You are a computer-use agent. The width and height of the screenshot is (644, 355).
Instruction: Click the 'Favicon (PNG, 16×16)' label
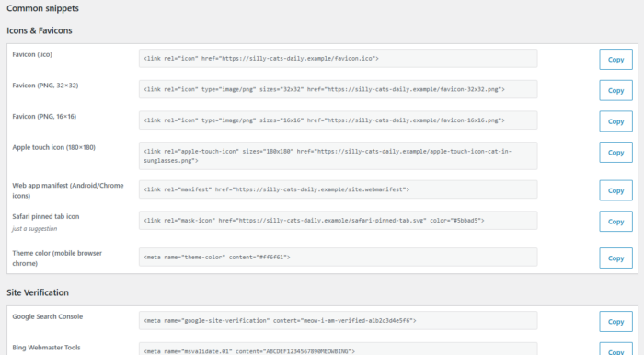44,117
